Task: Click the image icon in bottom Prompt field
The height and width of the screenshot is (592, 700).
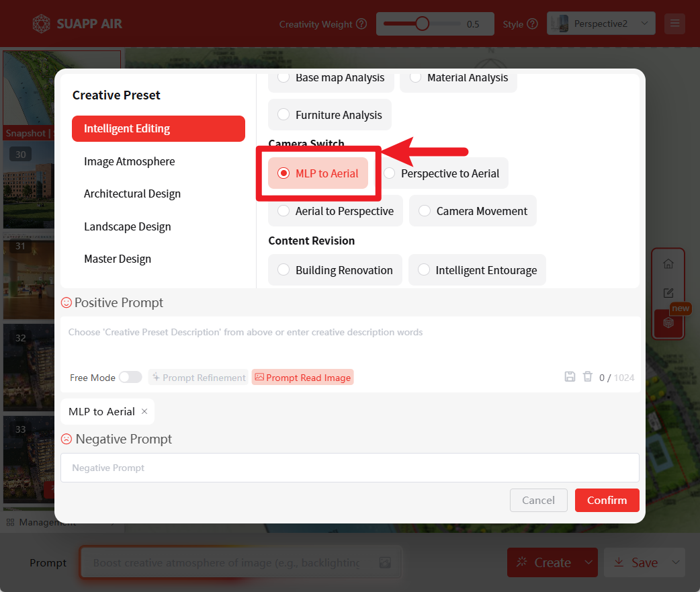Action: (x=385, y=562)
